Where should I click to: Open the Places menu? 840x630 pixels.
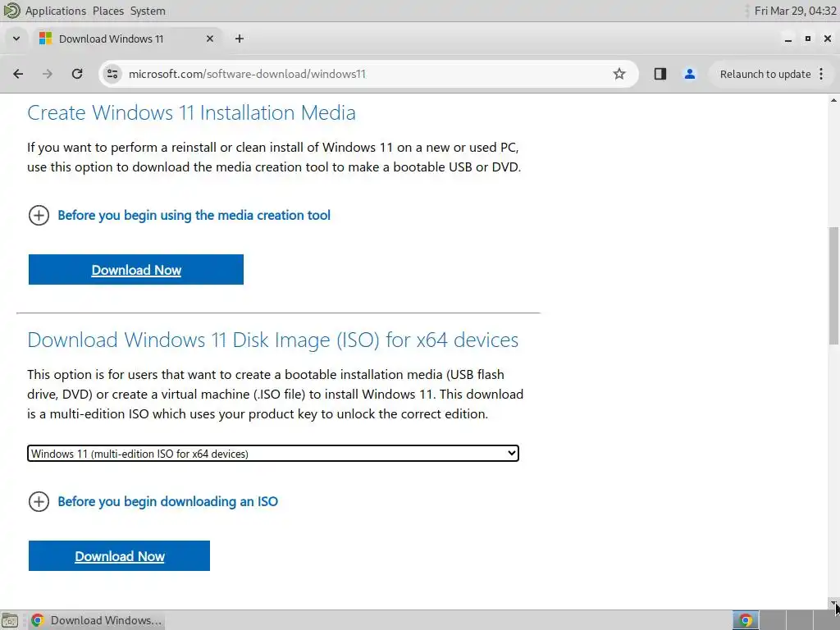click(x=107, y=11)
